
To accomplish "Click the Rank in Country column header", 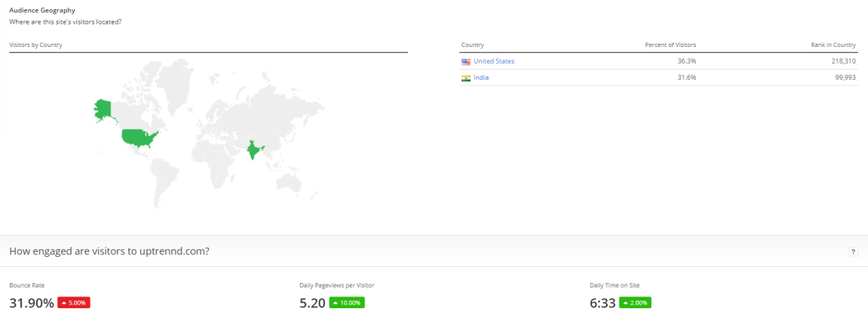I will pos(833,44).
